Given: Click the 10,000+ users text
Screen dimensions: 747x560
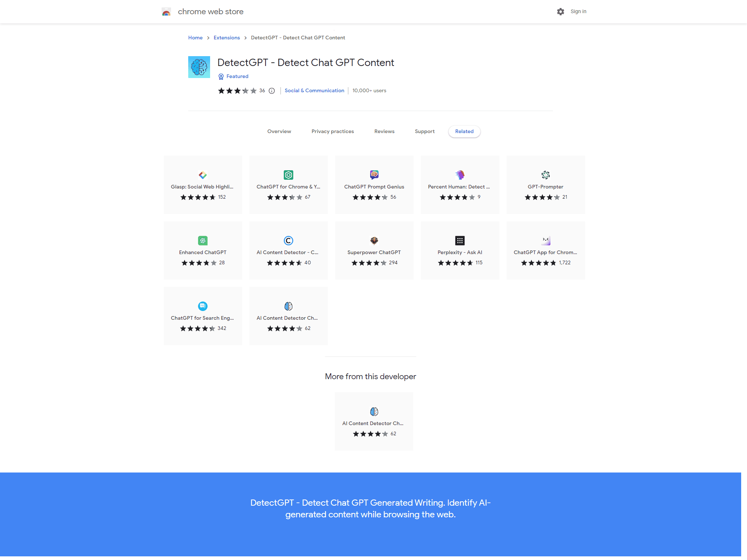Looking at the screenshot, I should point(369,91).
